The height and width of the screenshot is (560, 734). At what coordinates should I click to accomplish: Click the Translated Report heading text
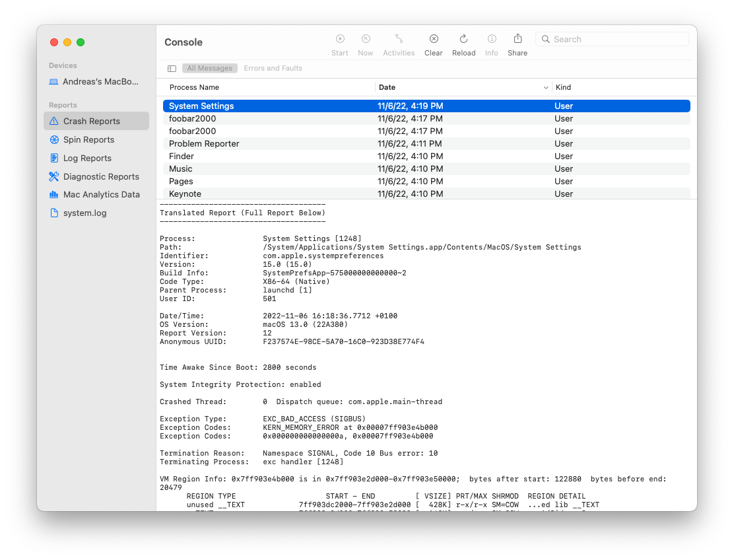click(x=242, y=213)
